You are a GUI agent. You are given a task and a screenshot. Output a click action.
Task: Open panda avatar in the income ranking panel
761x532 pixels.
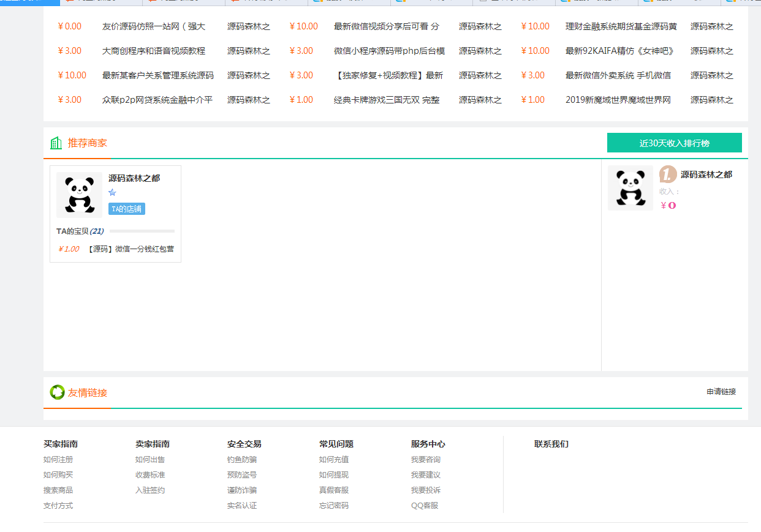coord(630,188)
